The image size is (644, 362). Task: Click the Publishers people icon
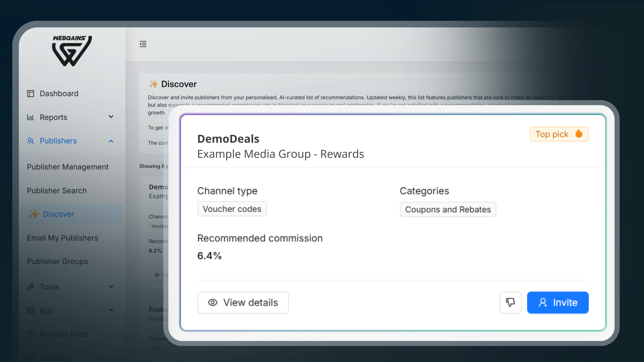coord(30,141)
